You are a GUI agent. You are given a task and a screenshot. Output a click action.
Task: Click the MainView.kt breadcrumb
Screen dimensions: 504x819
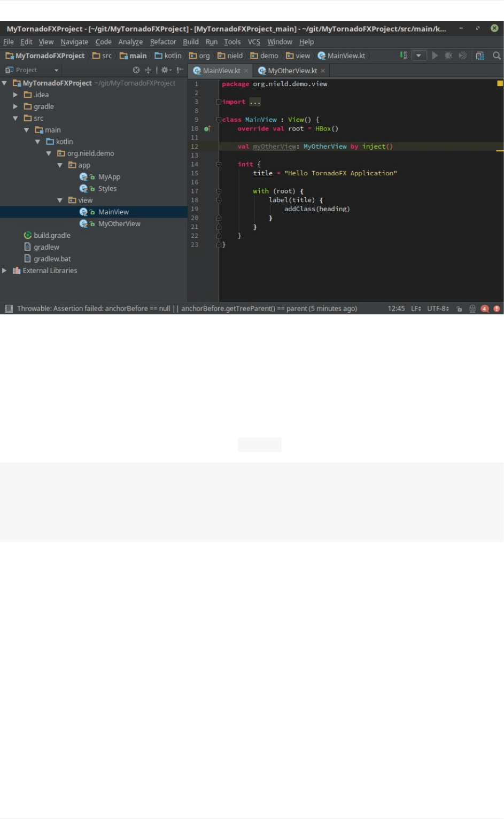tap(342, 56)
